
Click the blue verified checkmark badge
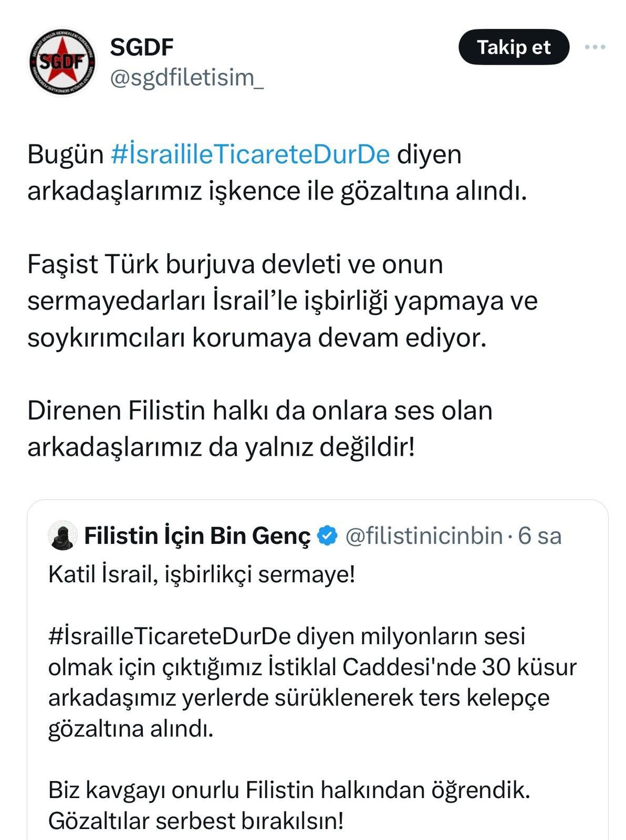pyautogui.click(x=326, y=535)
